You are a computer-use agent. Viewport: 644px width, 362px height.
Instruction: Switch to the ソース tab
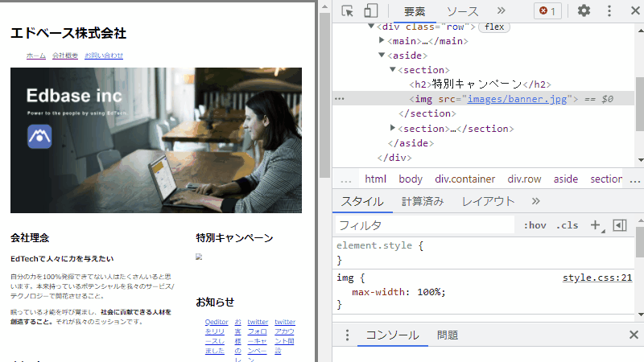462,11
